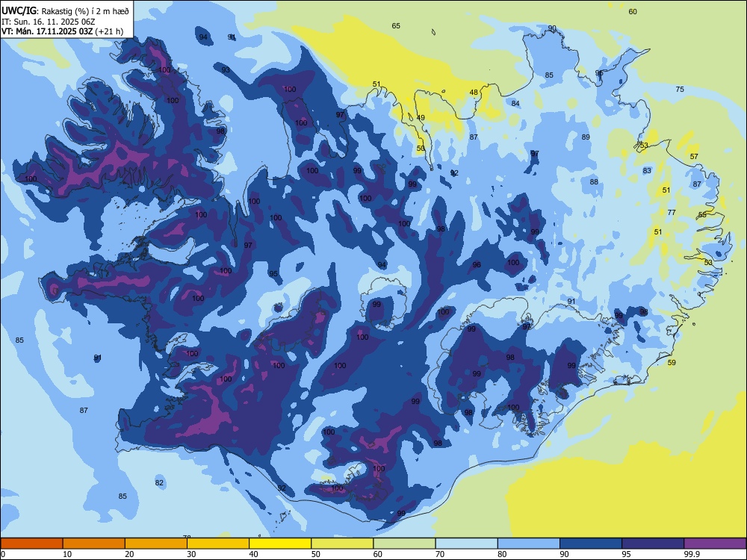Image resolution: width=747 pixels, height=560 pixels.
Task: Click the map value '93' in the northwest
Action: click(x=226, y=69)
